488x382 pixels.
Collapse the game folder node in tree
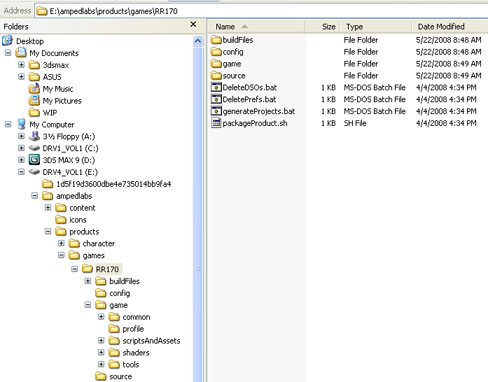(x=88, y=305)
